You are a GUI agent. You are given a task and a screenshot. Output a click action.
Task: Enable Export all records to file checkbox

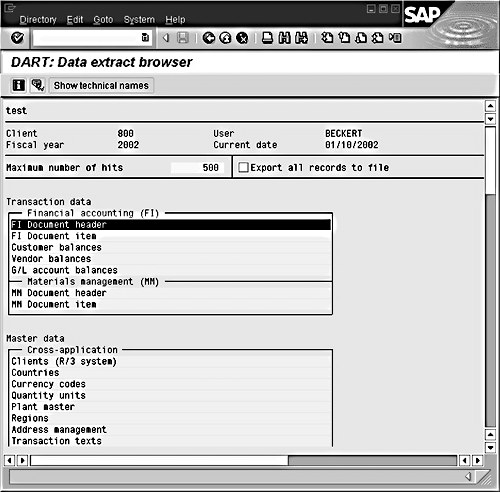(243, 167)
